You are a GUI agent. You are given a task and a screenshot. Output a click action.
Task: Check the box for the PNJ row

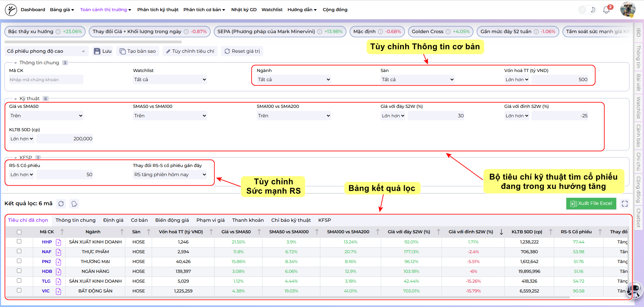pos(19,261)
